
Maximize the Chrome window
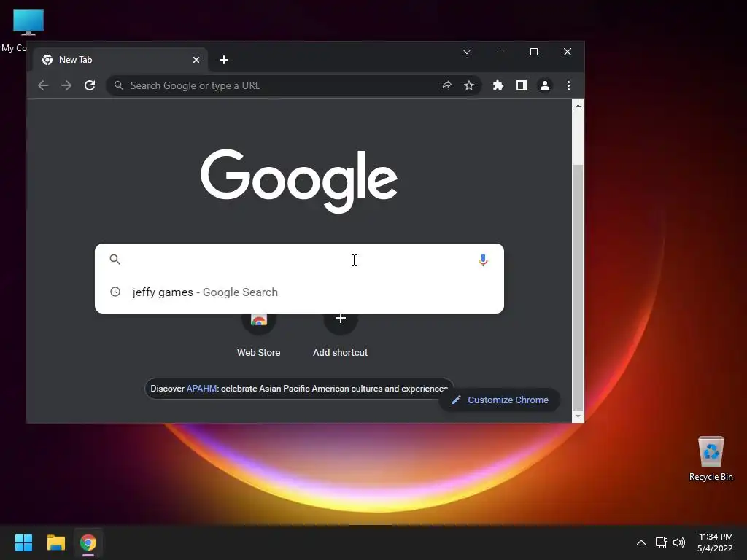(533, 52)
